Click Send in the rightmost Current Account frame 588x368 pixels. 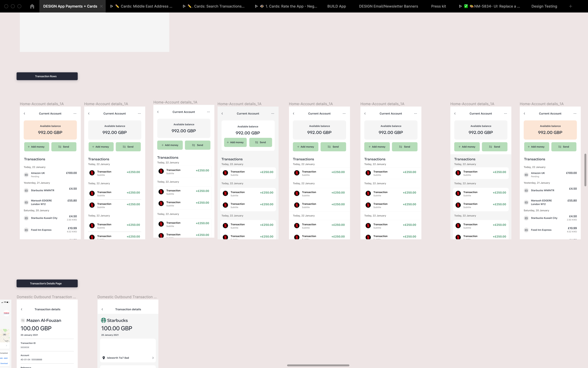[x=564, y=147]
